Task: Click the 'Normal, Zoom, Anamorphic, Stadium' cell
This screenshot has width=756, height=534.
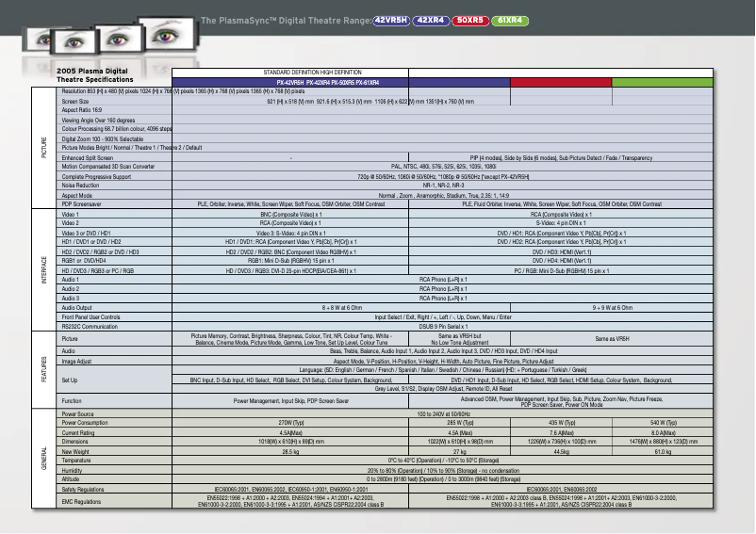Action: [x=443, y=196]
